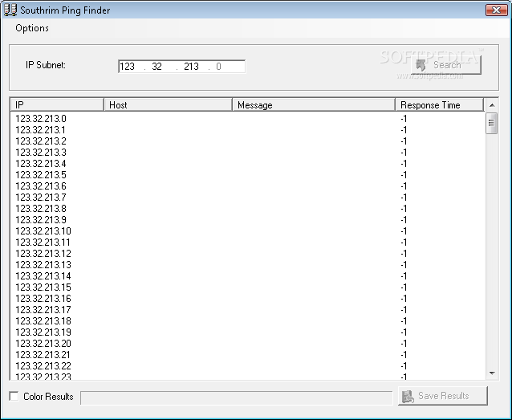Toggle the Color Results checkbox
This screenshot has width=512, height=420.
click(14, 396)
